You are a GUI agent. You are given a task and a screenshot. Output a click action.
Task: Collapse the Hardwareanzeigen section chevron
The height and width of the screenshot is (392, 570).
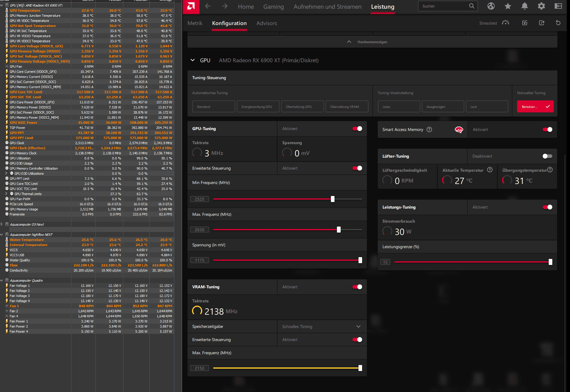(349, 42)
